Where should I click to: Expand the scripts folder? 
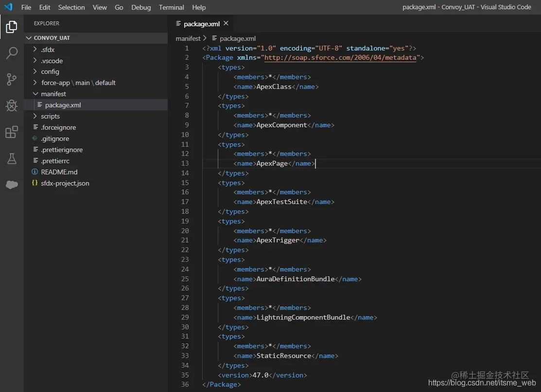coord(35,116)
